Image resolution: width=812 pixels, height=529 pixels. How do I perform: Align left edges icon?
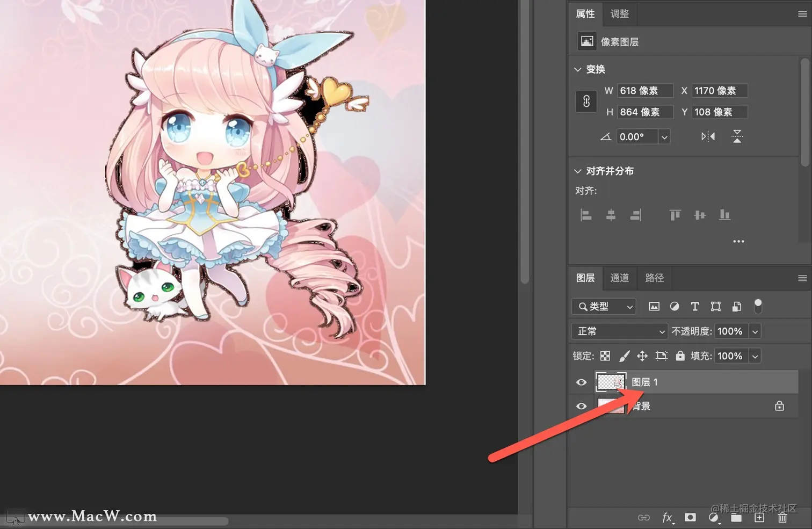click(x=586, y=215)
